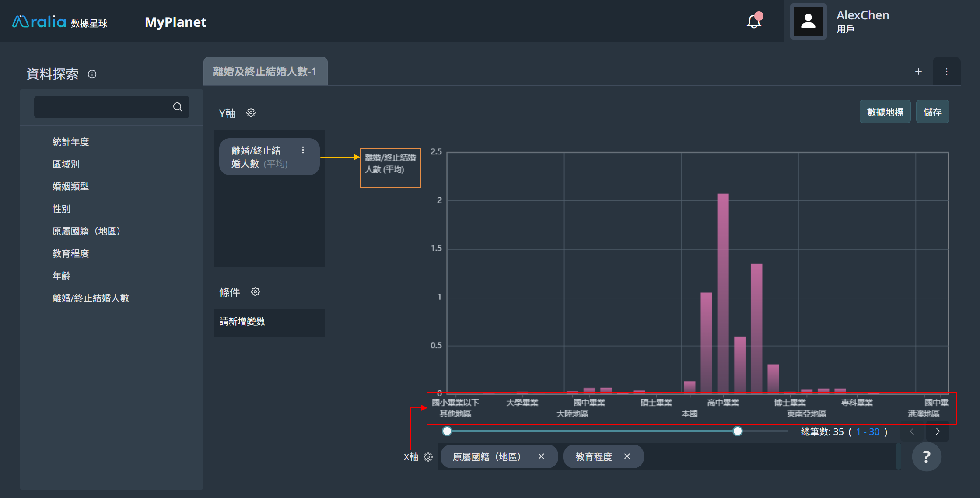Click the 原屬國籍（地區） X-axis chip
The height and width of the screenshot is (498, 980).
point(499,457)
